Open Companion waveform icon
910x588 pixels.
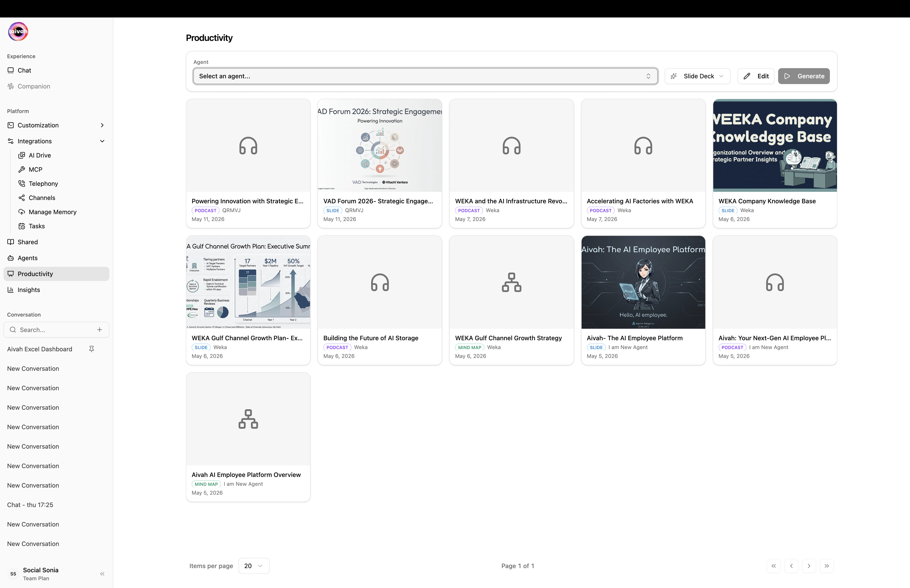pos(11,86)
